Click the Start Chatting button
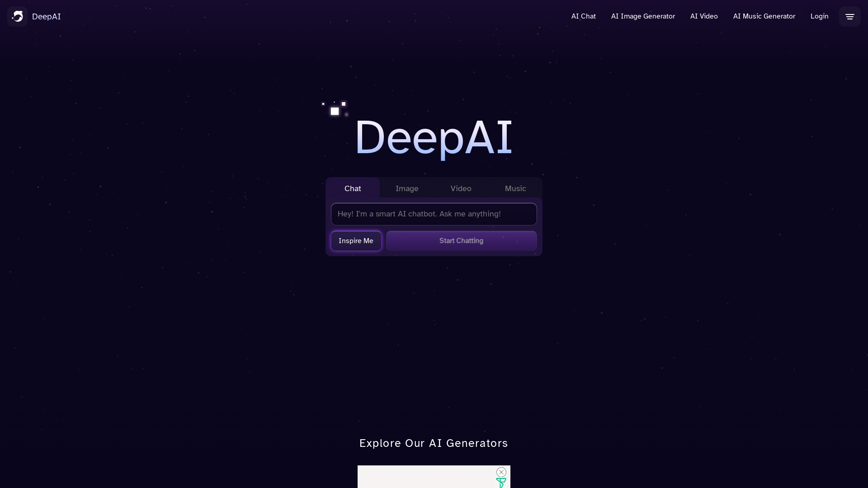This screenshot has width=868, height=488. tap(461, 241)
